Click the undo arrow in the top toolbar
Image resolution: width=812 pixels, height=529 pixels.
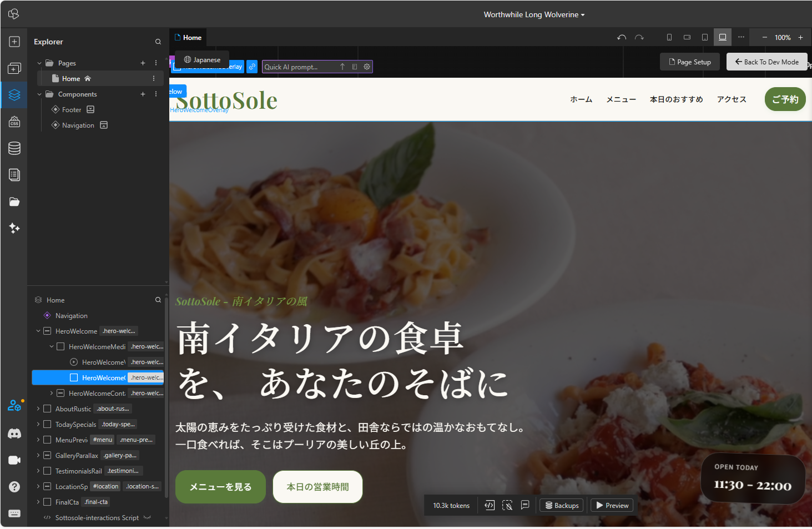tap(622, 37)
